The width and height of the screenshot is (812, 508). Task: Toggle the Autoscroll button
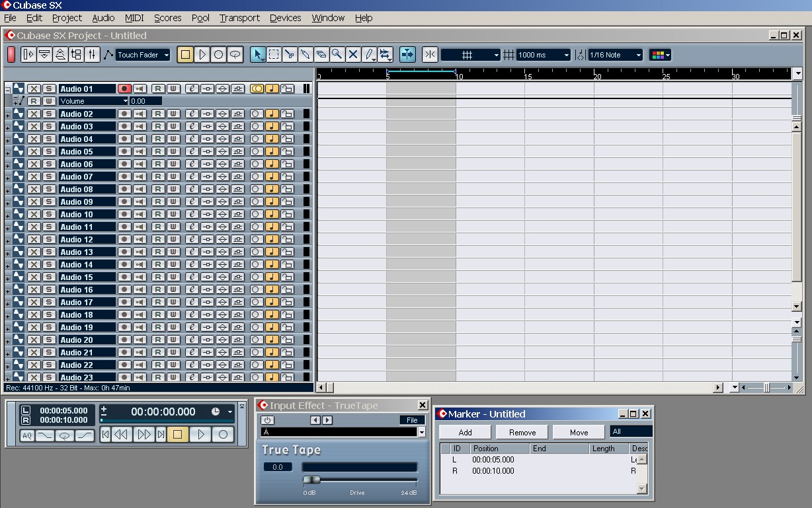pos(407,55)
